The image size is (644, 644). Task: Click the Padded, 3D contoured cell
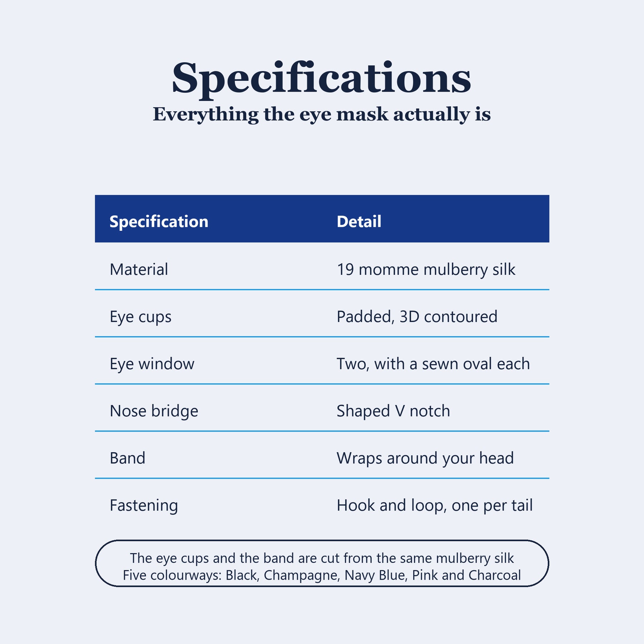tap(417, 316)
